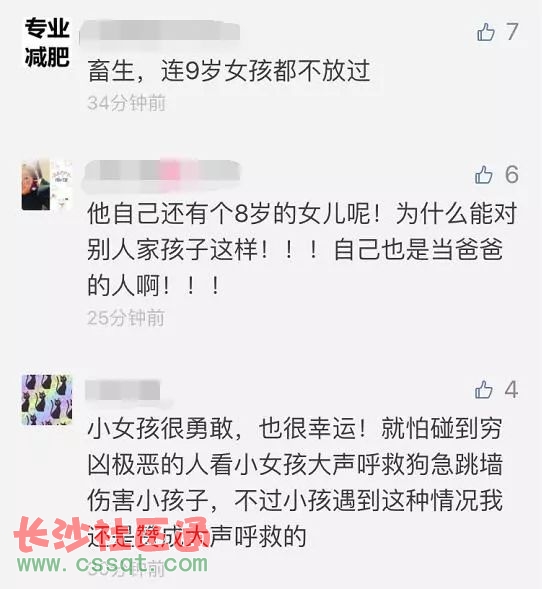The width and height of the screenshot is (542, 589).
Task: Click the like count number 4
Action: tap(511, 390)
